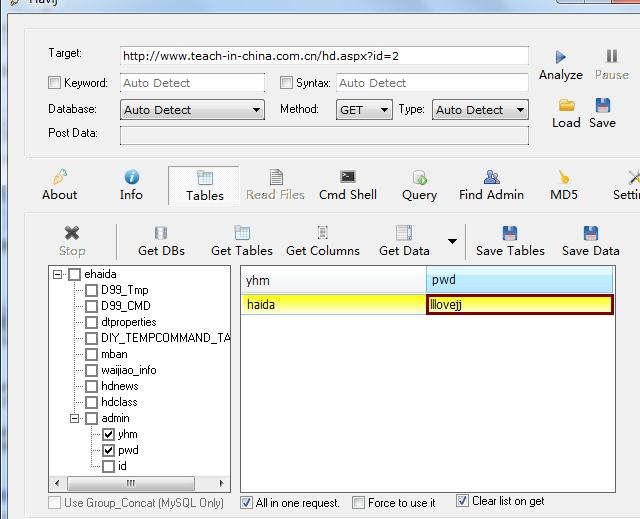This screenshot has width=640, height=519.
Task: Enable the Syntax checkbox
Action: (x=286, y=83)
